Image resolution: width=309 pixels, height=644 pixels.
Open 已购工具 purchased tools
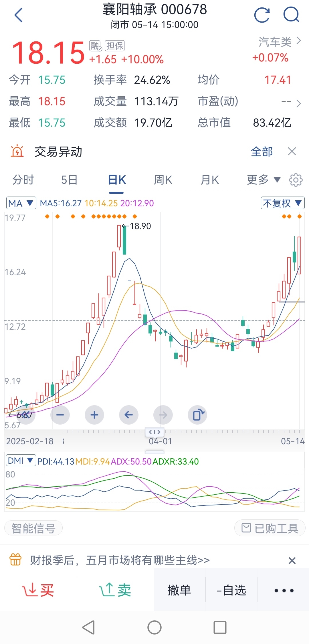tap(270, 528)
